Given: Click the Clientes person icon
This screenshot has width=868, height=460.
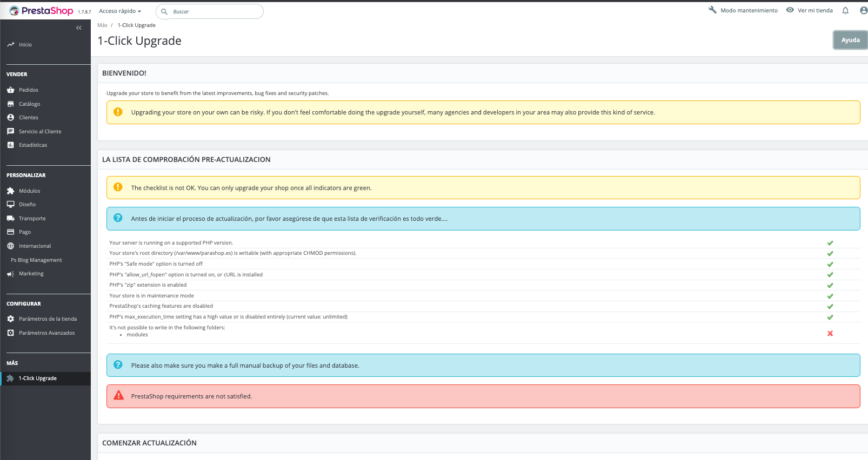Looking at the screenshot, I should pyautogui.click(x=11, y=118).
